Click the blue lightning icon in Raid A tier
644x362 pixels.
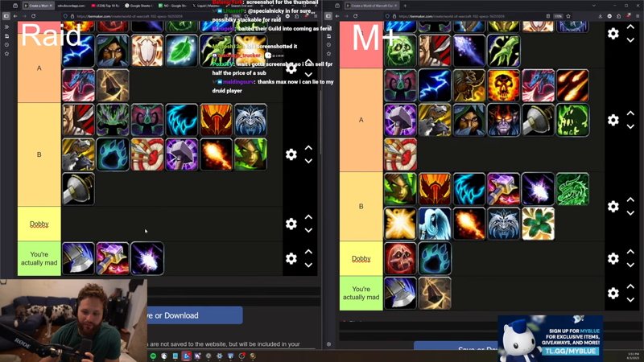coord(78,51)
